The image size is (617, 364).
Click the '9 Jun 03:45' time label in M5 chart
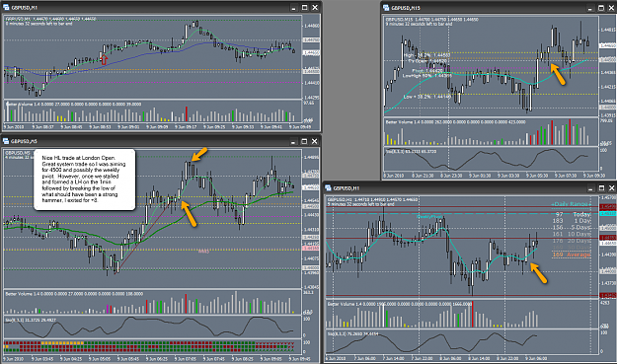tap(42, 358)
